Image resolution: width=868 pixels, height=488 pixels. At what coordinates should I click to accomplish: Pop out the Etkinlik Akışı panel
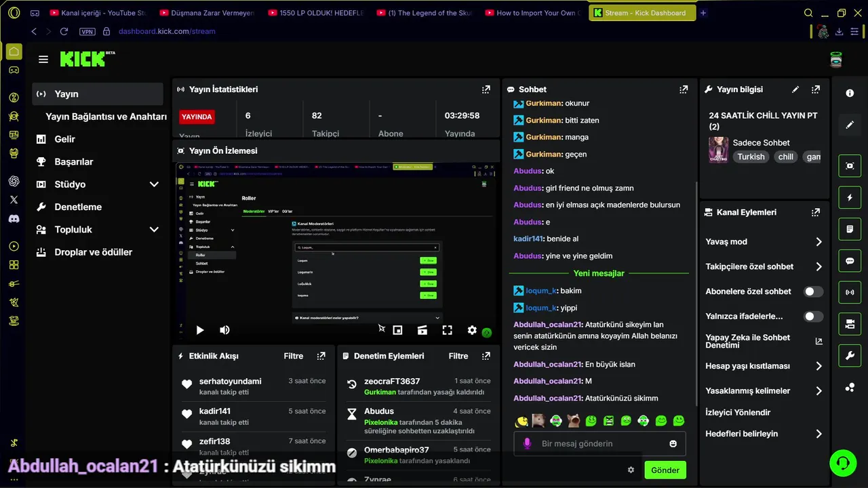click(x=321, y=356)
